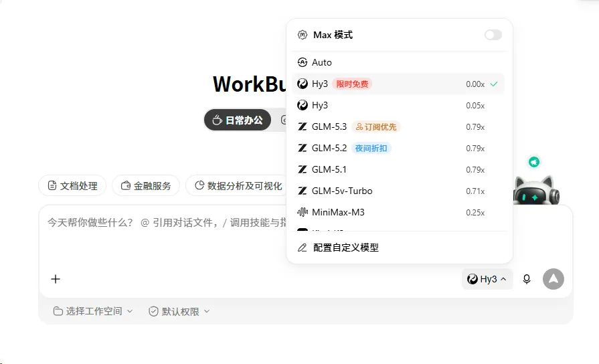Screen dimensions: 599x364
Task: Select the 日常办公 tab
Action: [237, 120]
